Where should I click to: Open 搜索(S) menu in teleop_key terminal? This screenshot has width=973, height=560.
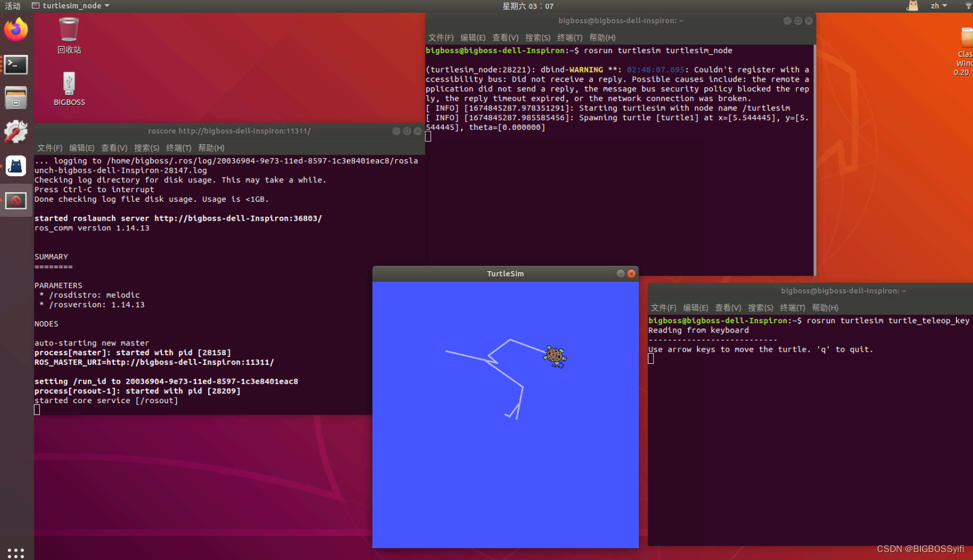click(x=761, y=308)
